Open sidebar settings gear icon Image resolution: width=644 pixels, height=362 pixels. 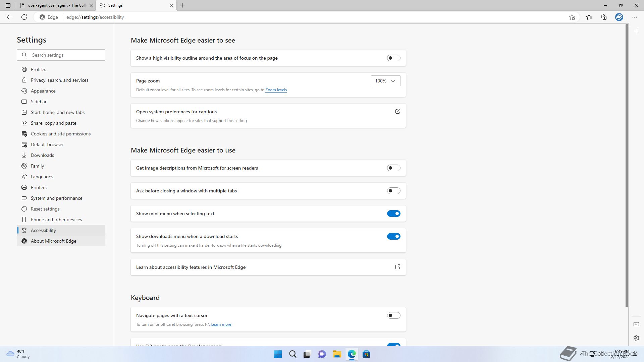click(636, 338)
